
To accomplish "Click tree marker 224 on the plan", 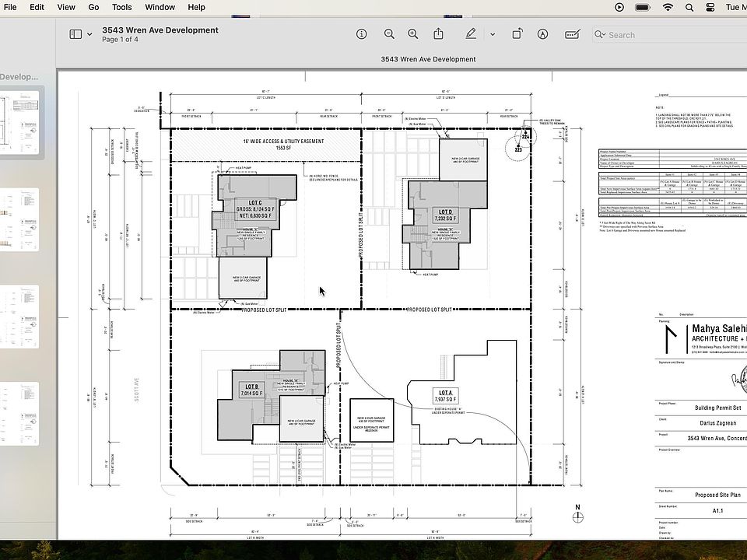I will pyautogui.click(x=525, y=137).
